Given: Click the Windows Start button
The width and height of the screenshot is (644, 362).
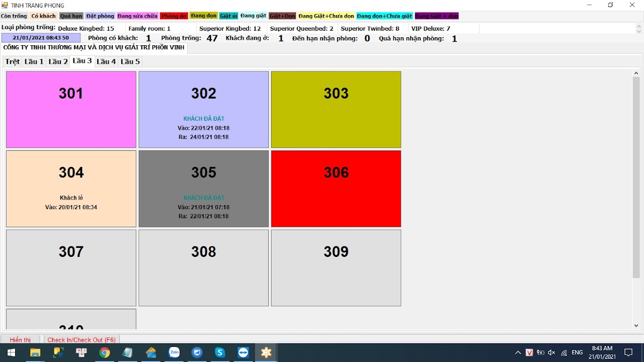Looking at the screenshot, I should (x=11, y=352).
